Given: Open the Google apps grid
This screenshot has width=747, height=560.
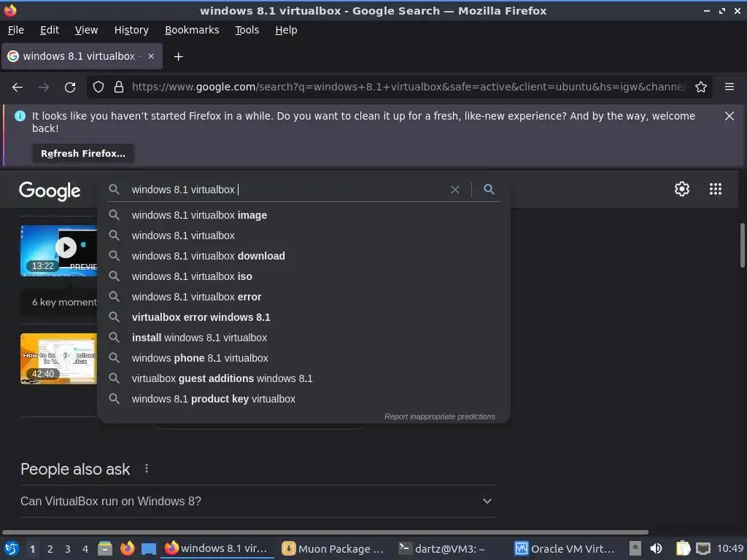Looking at the screenshot, I should [x=715, y=189].
